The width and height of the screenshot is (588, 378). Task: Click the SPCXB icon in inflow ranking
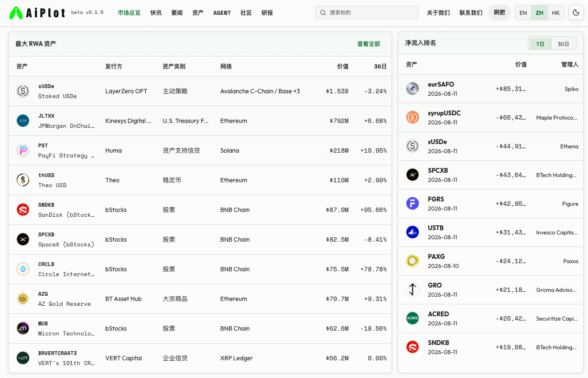(x=413, y=175)
